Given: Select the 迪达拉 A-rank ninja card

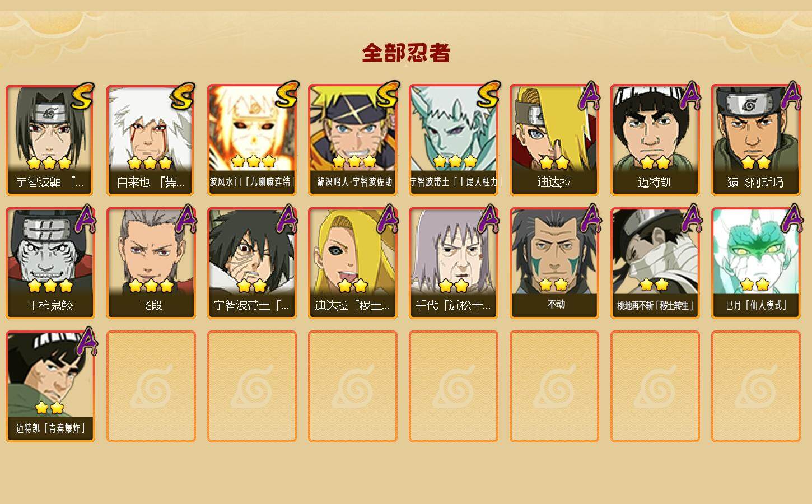Looking at the screenshot, I should [x=554, y=140].
